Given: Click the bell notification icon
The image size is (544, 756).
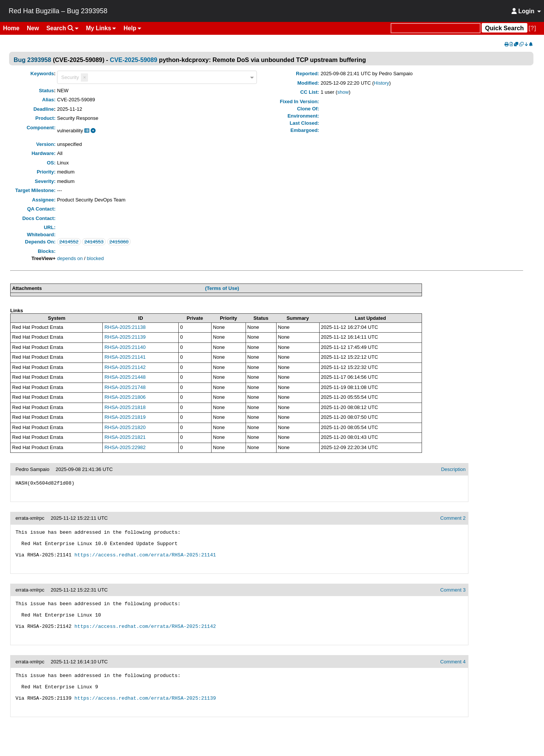Looking at the screenshot, I should pos(531,44).
